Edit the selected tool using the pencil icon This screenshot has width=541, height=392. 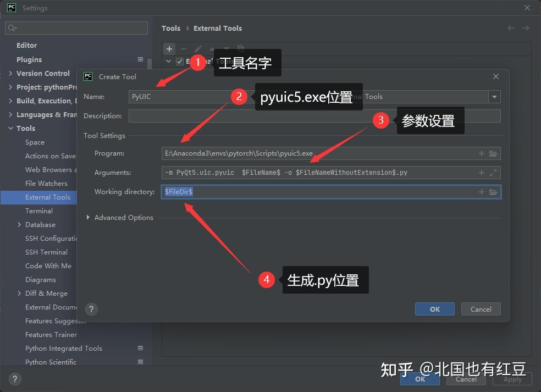pyautogui.click(x=198, y=49)
